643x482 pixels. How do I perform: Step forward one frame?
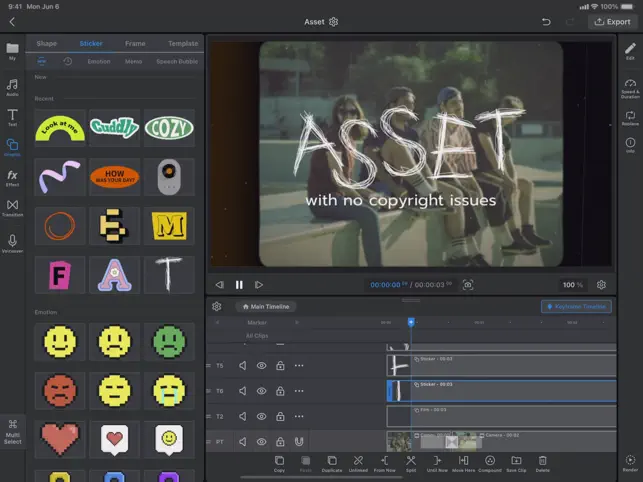click(259, 285)
